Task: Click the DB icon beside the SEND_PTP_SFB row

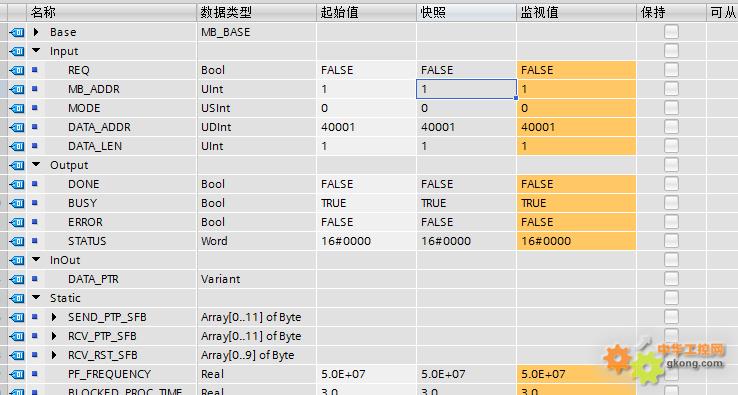Action: [x=17, y=317]
